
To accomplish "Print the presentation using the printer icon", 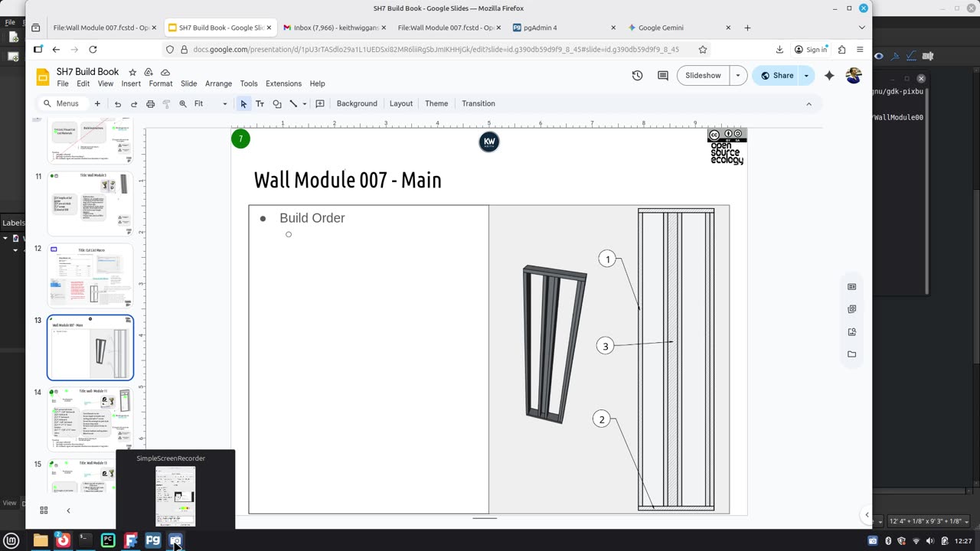I will (x=150, y=103).
